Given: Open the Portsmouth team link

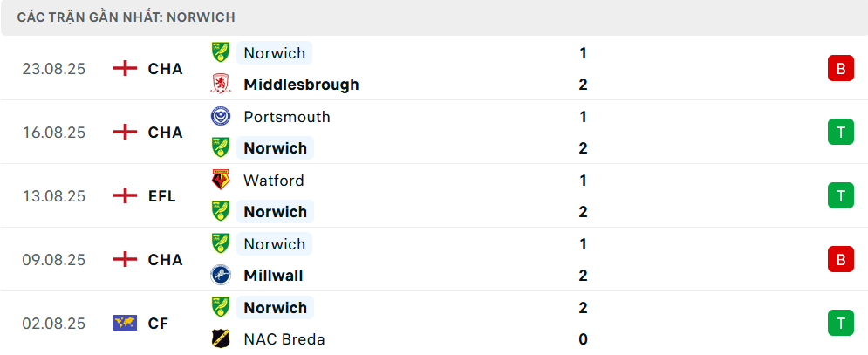Looking at the screenshot, I should click(x=287, y=117).
